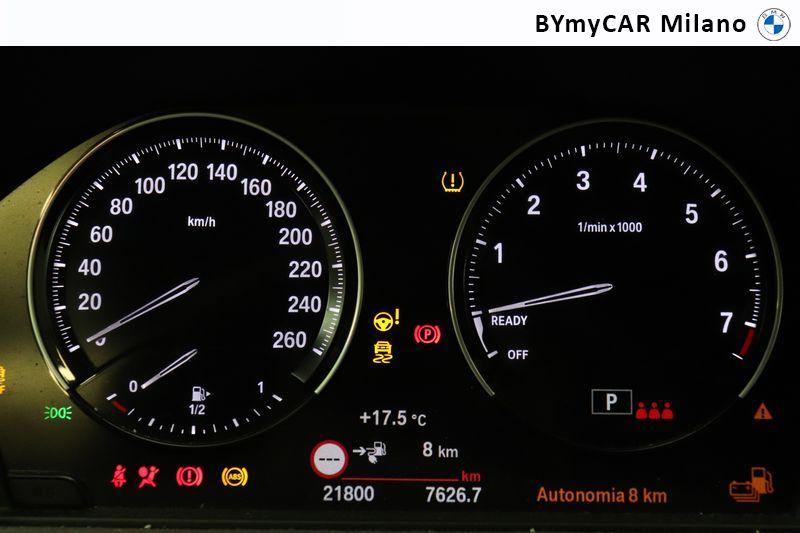The image size is (800, 533).
Task: Click the red parking brake (P) icon
Action: pyautogui.click(x=427, y=335)
